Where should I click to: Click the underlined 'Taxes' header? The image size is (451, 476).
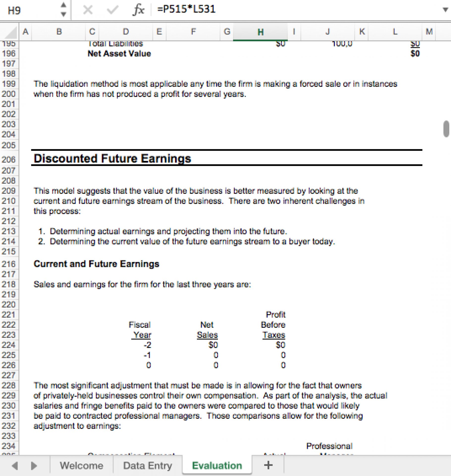pos(274,335)
